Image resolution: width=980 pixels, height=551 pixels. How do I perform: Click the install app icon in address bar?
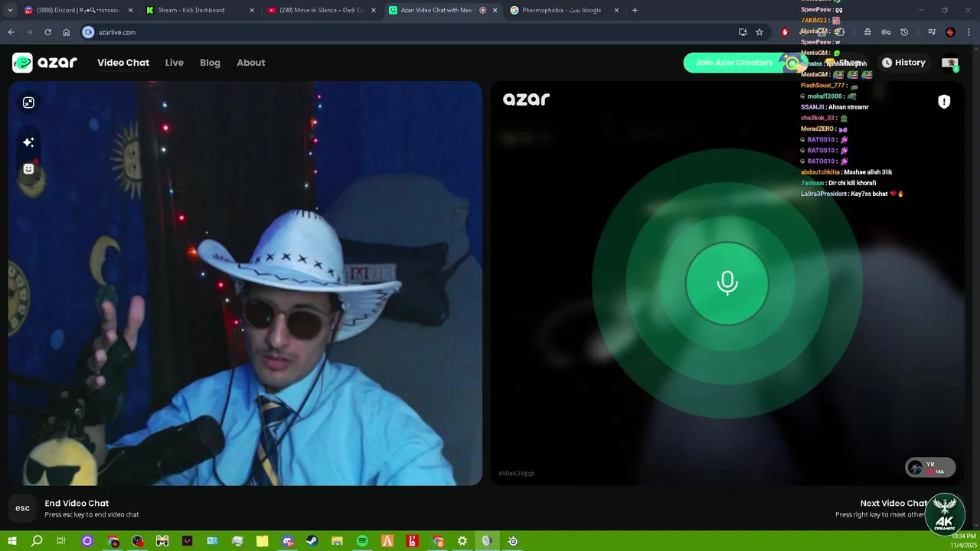743,32
